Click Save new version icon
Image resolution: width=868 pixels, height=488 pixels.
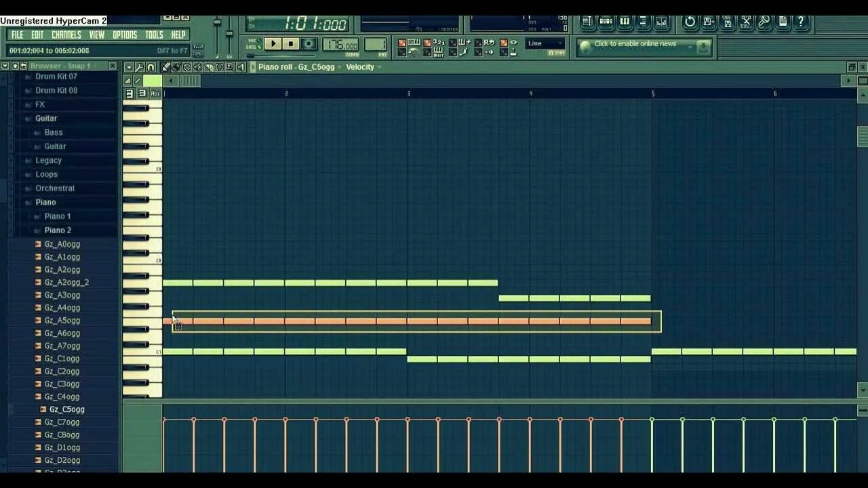pyautogui.click(x=709, y=22)
